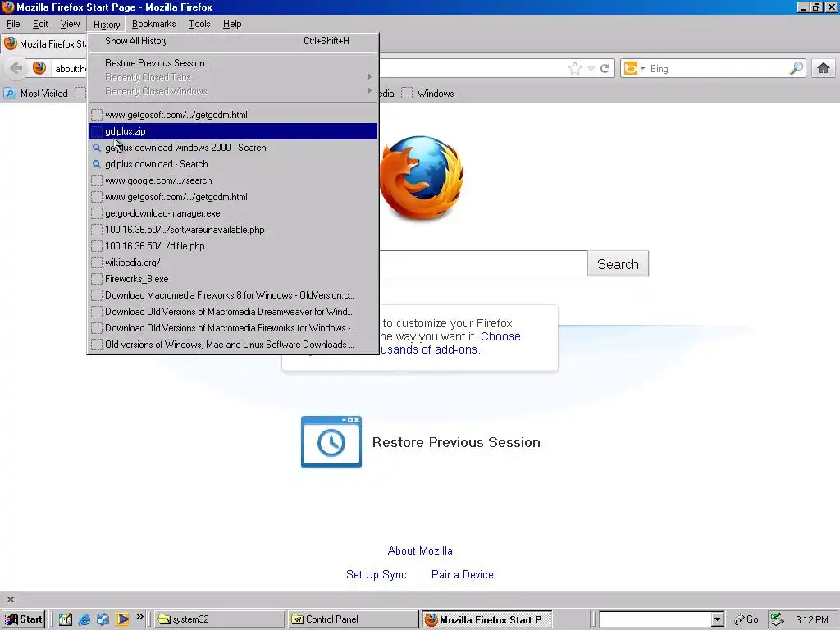Click the large Firefox logo

coord(422,177)
